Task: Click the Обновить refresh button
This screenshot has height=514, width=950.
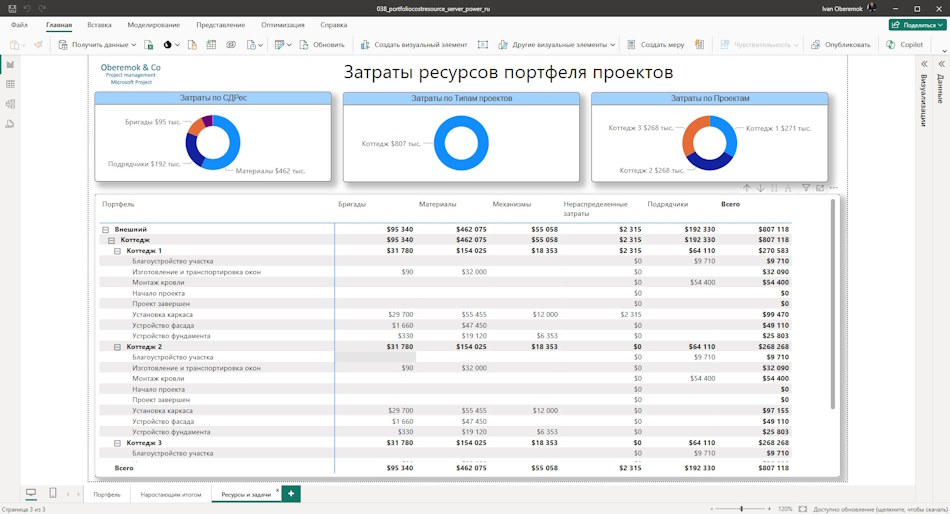Action: coord(322,45)
